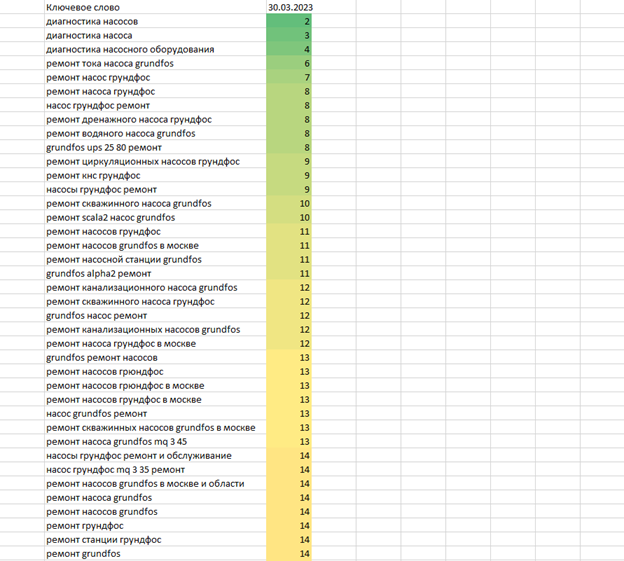Click the 'ремонт насосов grundfos в москве' cell, value 11
This screenshot has width=624, height=561.
coord(155,245)
